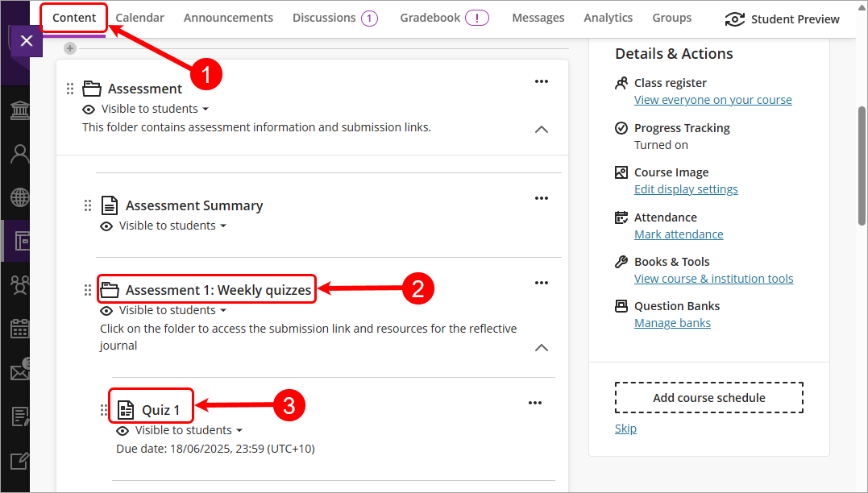The image size is (868, 493).
Task: Open Assessment 1: Weekly quizzes folder title
Action: (218, 290)
